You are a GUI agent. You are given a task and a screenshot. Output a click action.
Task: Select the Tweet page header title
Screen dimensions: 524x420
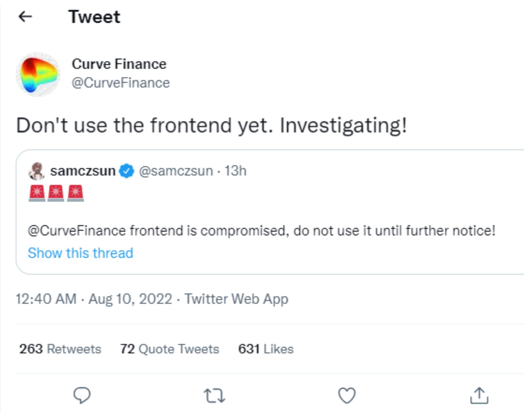[x=94, y=16]
